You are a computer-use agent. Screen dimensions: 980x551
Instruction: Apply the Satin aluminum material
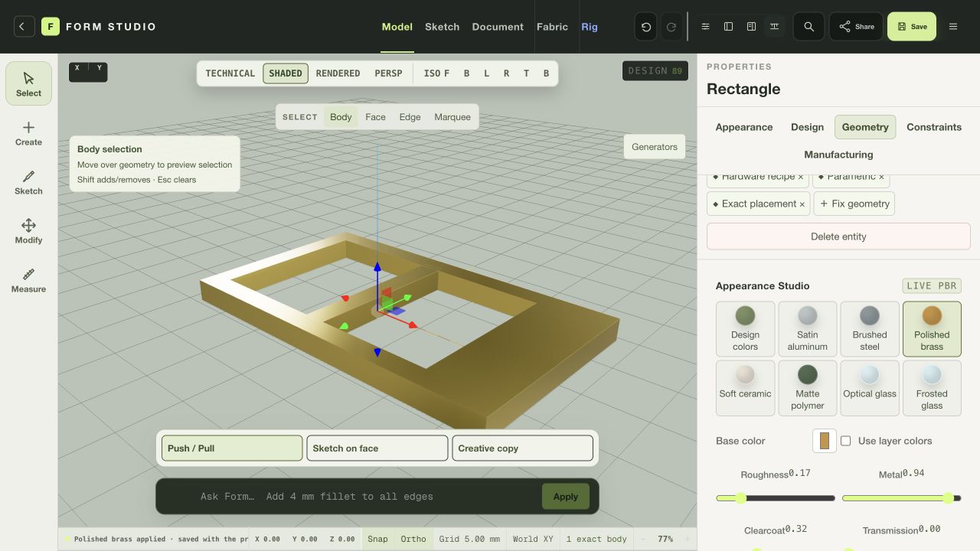(808, 329)
